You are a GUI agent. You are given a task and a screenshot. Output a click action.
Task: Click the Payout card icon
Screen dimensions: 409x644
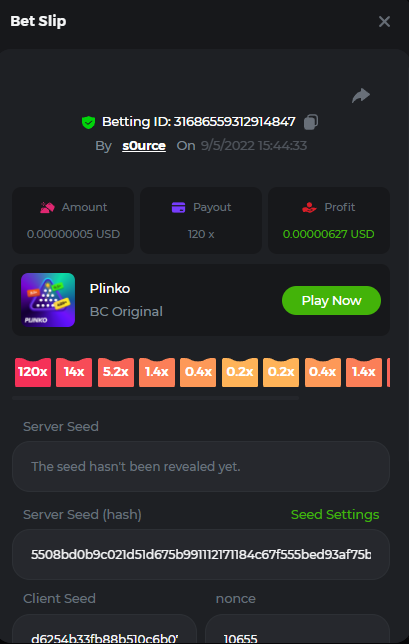click(x=179, y=207)
